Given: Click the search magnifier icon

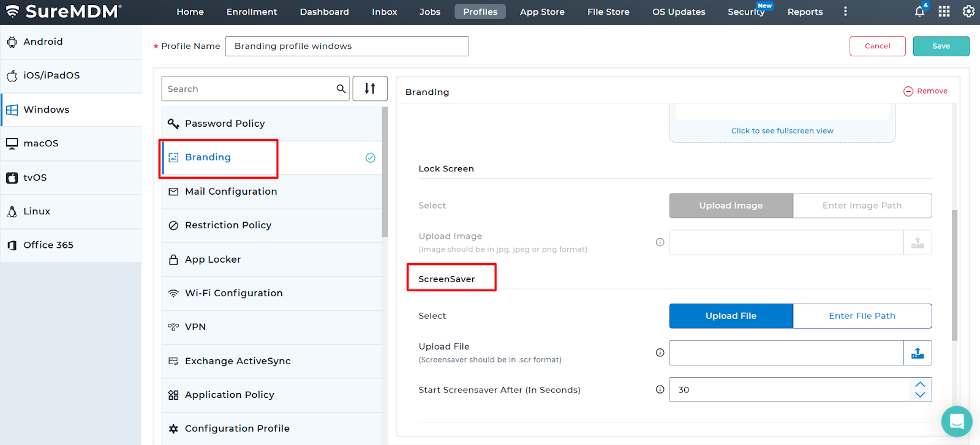Looking at the screenshot, I should pyautogui.click(x=341, y=89).
